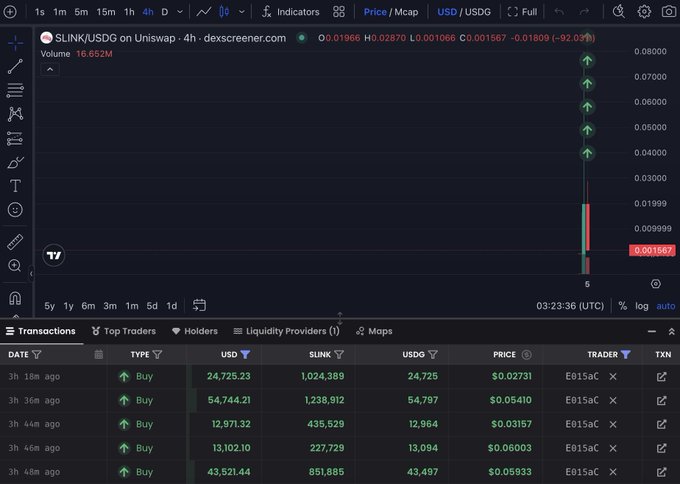Image resolution: width=680 pixels, height=484 pixels.
Task: Expand chart style options dropdown
Action: point(242,12)
